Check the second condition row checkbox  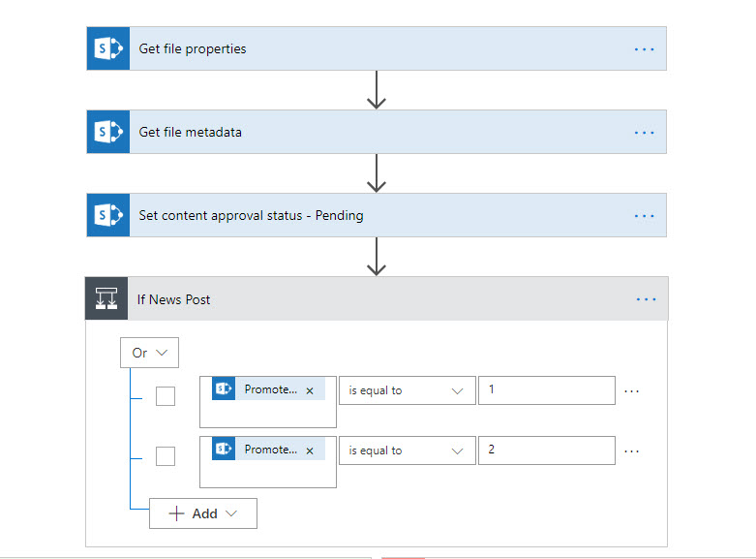(166, 455)
